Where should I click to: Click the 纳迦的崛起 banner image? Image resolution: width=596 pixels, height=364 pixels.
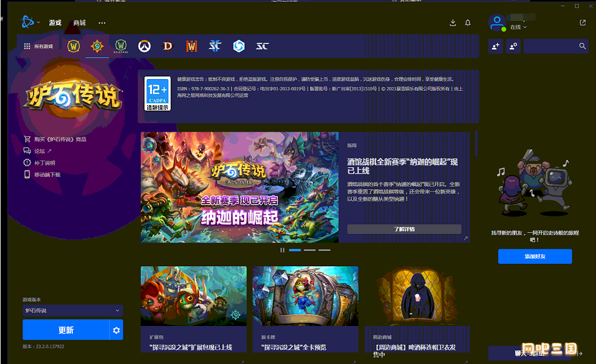240,187
